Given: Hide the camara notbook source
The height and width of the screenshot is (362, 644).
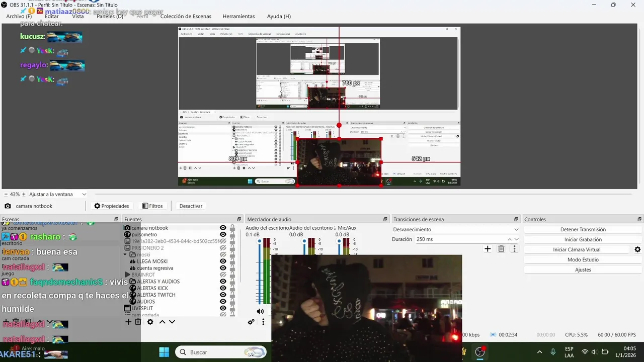Looking at the screenshot, I should (223, 228).
